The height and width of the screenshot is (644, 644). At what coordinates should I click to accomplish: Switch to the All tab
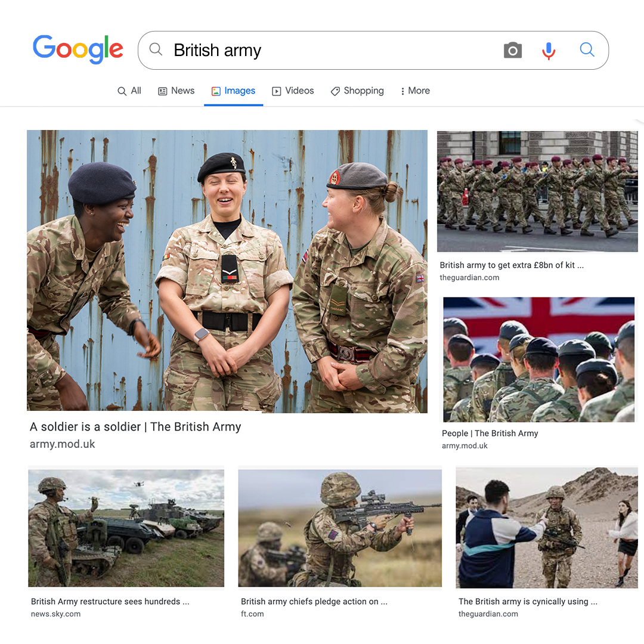[x=129, y=91]
